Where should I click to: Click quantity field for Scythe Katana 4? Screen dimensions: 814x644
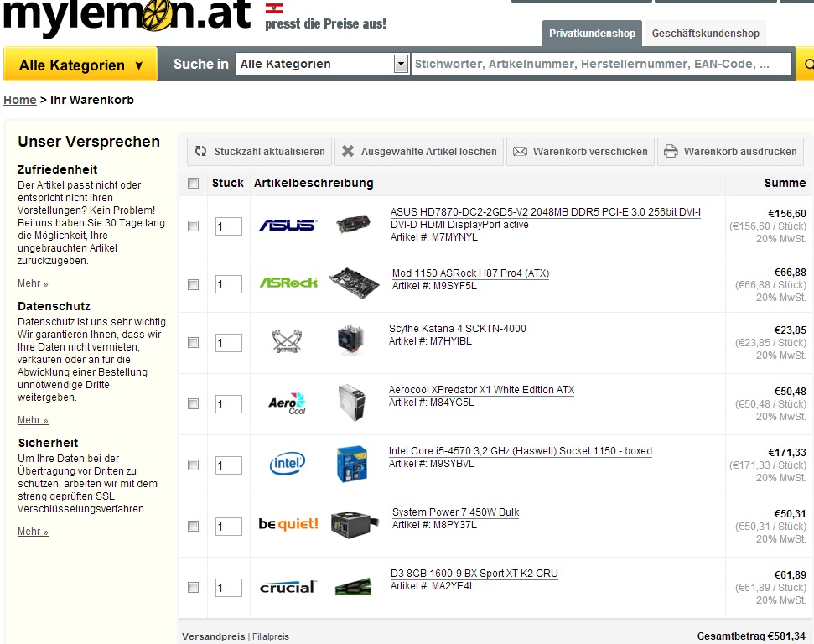click(x=228, y=343)
